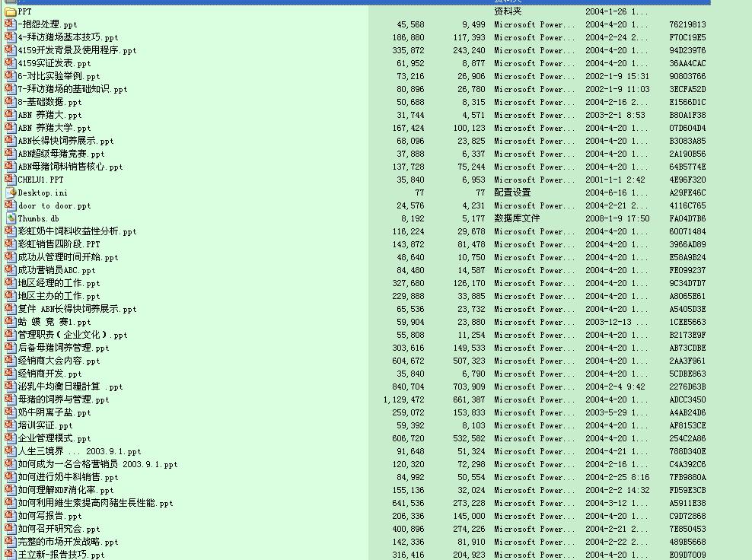Select the file 王立新-报告技巧.ppt

tap(61, 555)
